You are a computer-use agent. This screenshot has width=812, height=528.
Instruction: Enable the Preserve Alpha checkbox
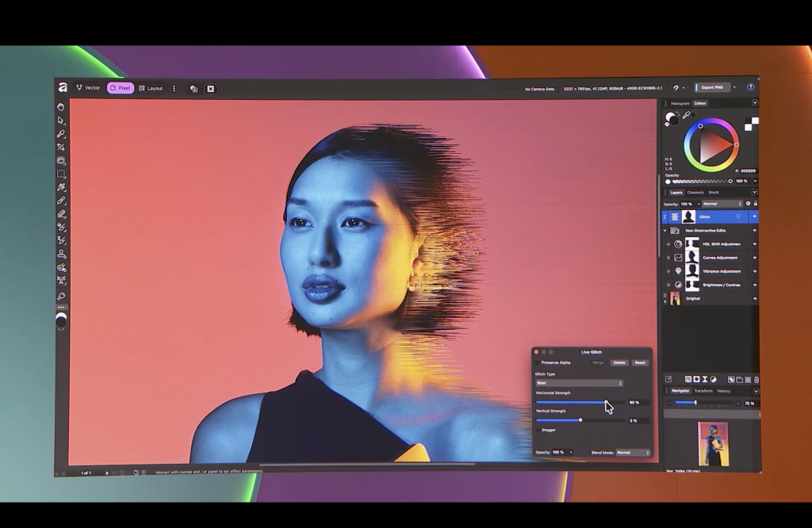pyautogui.click(x=537, y=362)
